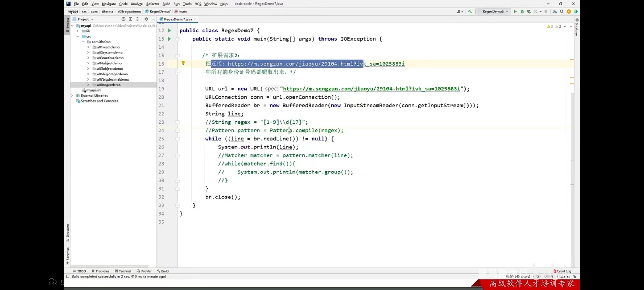Open the Event Log button
The image size is (644, 290).
[x=562, y=271]
